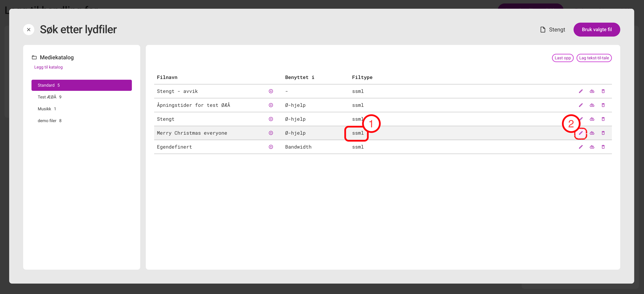
Task: Edit the 'Stengt - avvik' file
Action: click(x=581, y=91)
